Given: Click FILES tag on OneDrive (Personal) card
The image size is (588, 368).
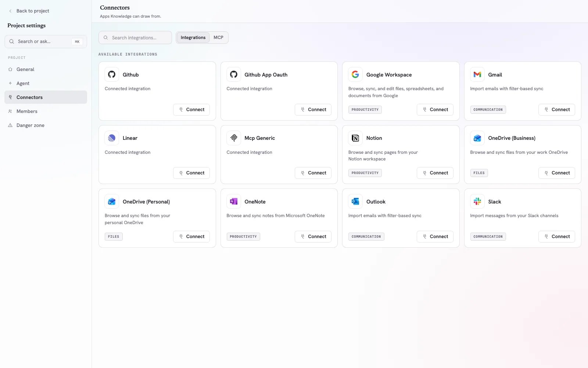Looking at the screenshot, I should pos(114,237).
